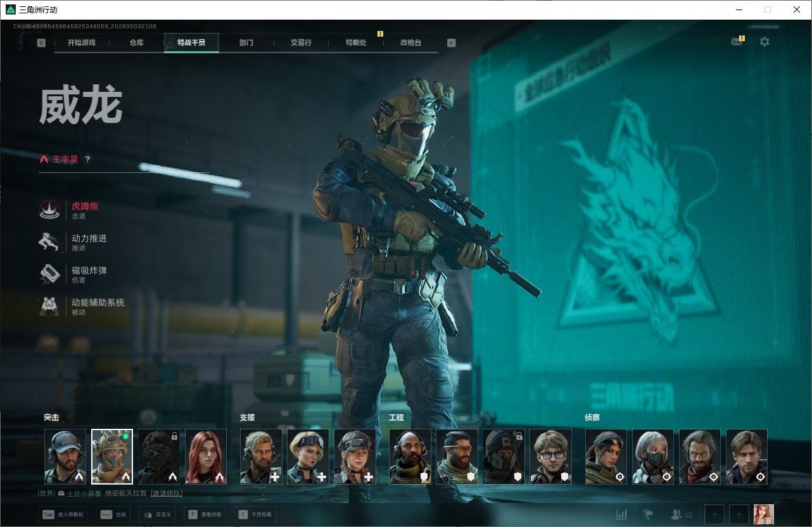Select the bearded support operator with headset
Viewport: 812px width, 527px height.
261,457
